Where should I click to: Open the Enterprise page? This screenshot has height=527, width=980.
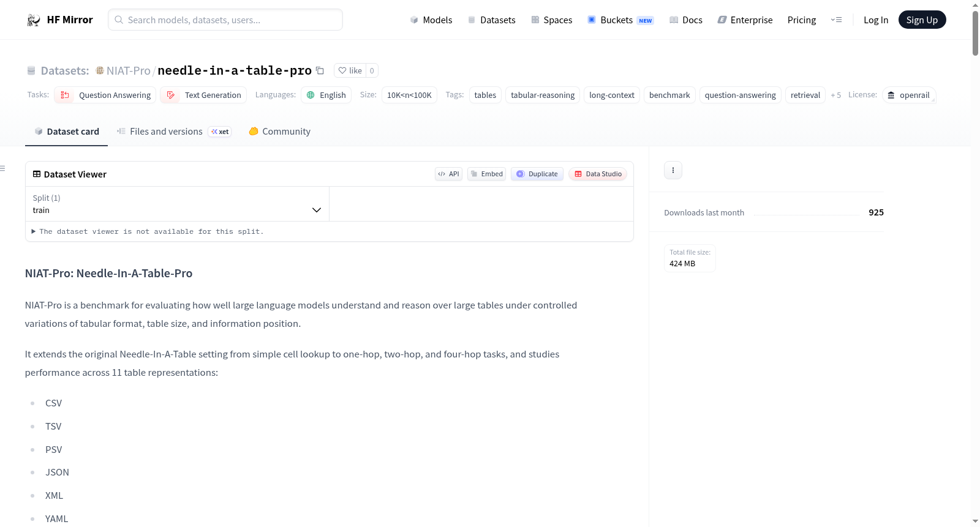(745, 20)
